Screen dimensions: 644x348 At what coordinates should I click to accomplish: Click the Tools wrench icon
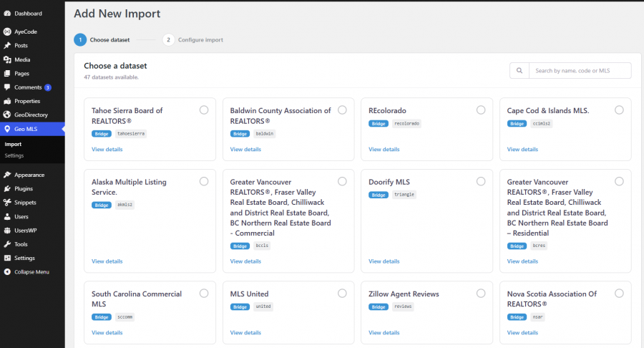point(7,244)
